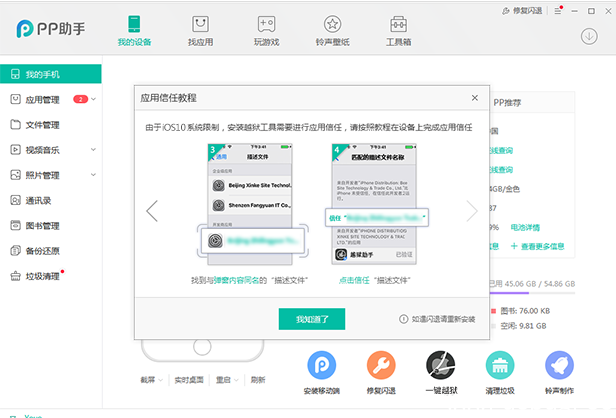
Task: Open 文件管理 in the sidebar
Action: (x=42, y=125)
